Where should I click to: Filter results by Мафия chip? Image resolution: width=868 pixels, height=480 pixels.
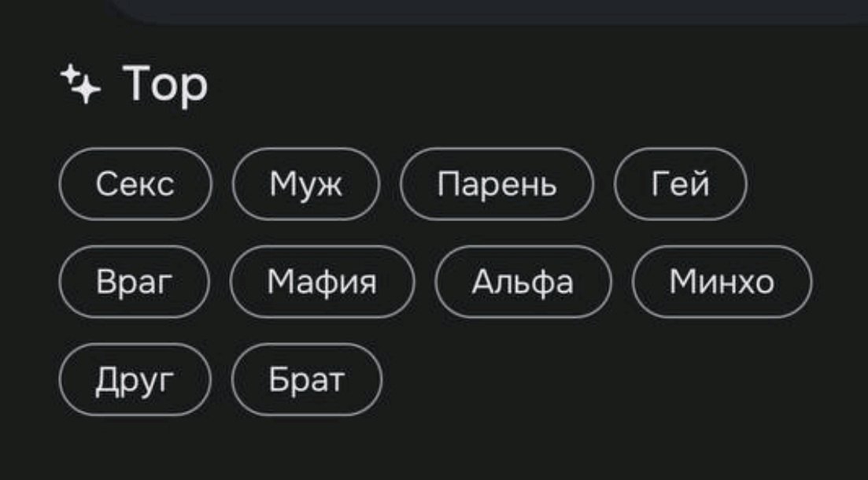pyautogui.click(x=322, y=281)
